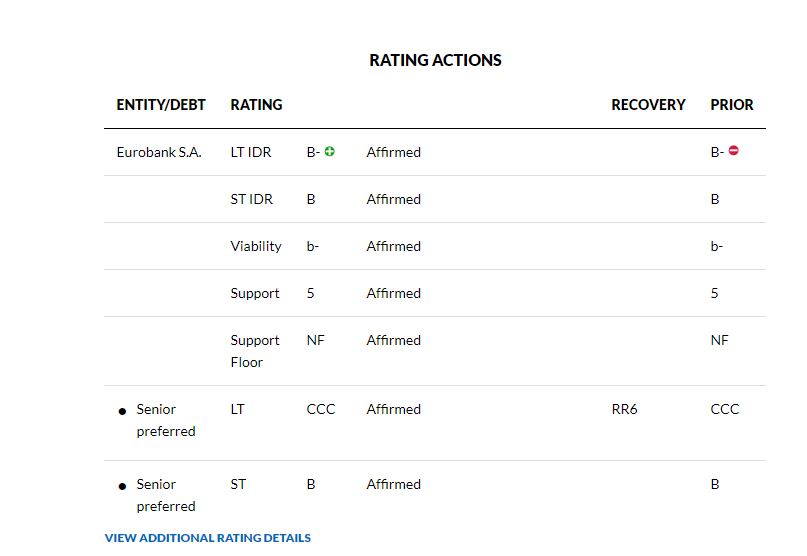This screenshot has height=556, width=807.
Task: Click the red negative outlook icon
Action: coord(734,152)
